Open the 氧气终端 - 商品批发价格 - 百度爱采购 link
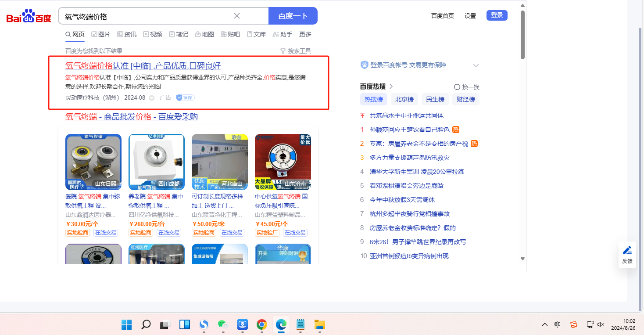 [x=132, y=116]
